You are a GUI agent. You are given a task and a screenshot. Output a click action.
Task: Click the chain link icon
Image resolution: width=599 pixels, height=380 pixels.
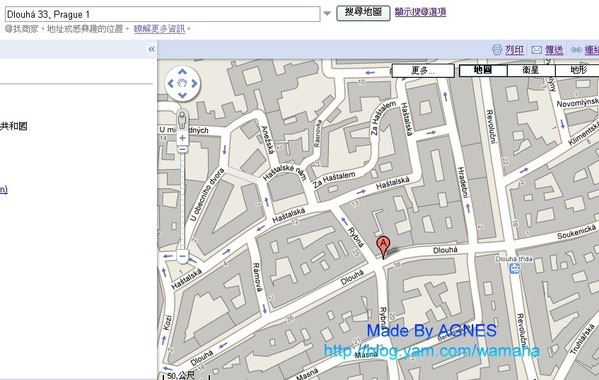576,50
